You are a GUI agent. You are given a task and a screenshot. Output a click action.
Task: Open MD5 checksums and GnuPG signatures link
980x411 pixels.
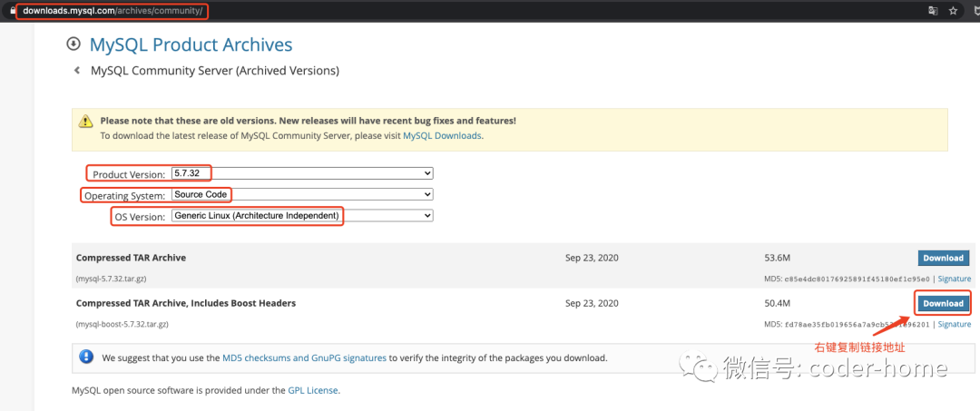[304, 358]
